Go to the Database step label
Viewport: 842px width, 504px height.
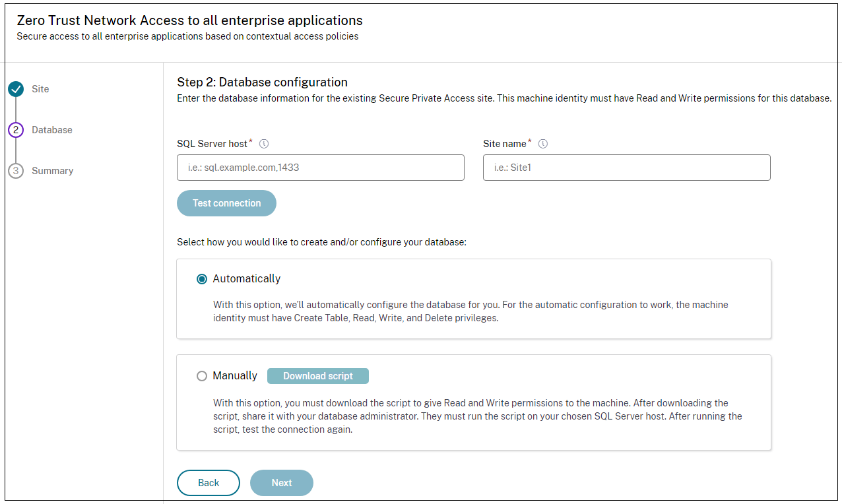52,130
